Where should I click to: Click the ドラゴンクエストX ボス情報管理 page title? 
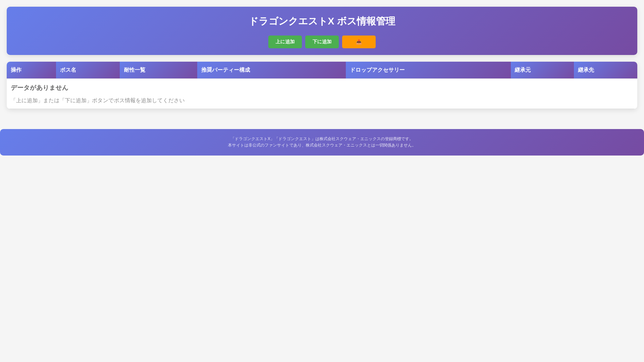tap(322, 21)
